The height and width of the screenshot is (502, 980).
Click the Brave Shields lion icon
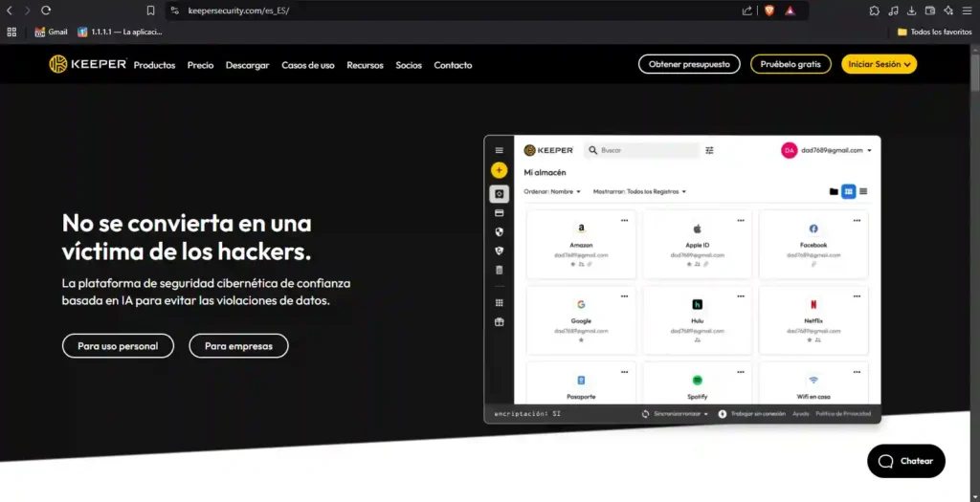pyautogui.click(x=768, y=11)
